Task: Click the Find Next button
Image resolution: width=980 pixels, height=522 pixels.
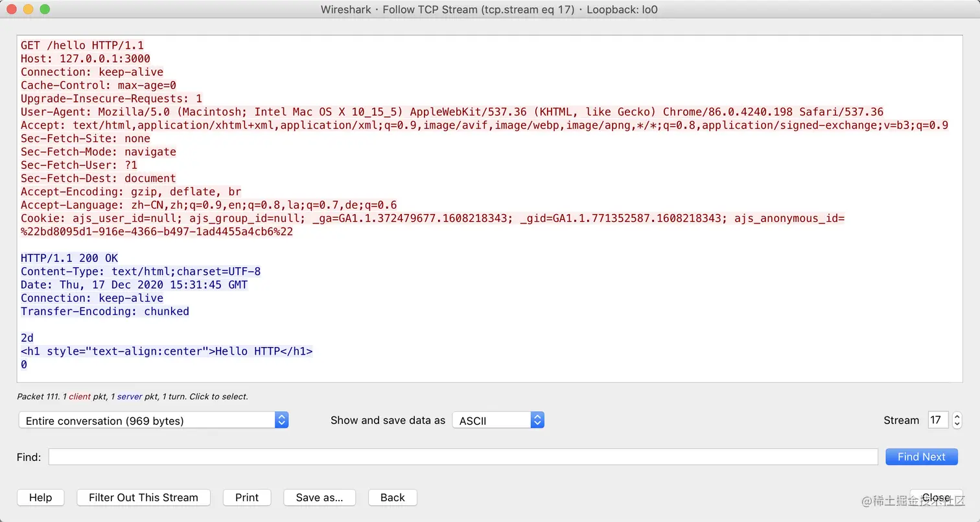Action: pyautogui.click(x=922, y=457)
